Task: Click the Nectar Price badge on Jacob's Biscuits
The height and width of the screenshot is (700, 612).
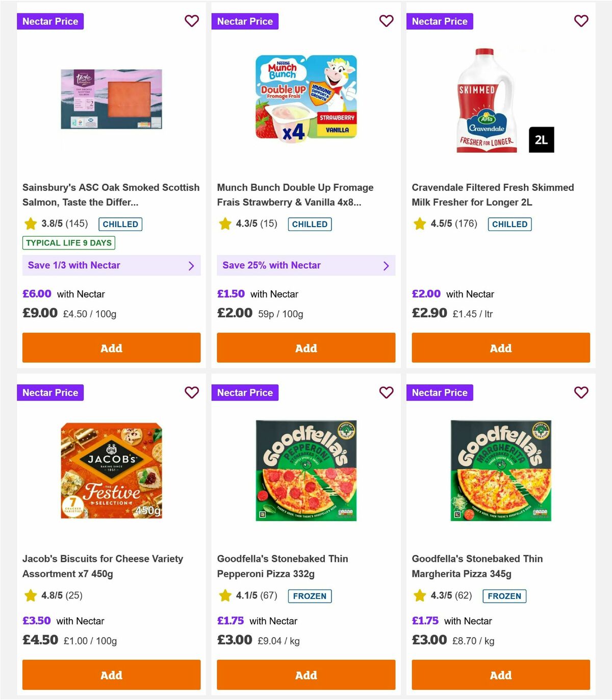Action: (x=50, y=392)
